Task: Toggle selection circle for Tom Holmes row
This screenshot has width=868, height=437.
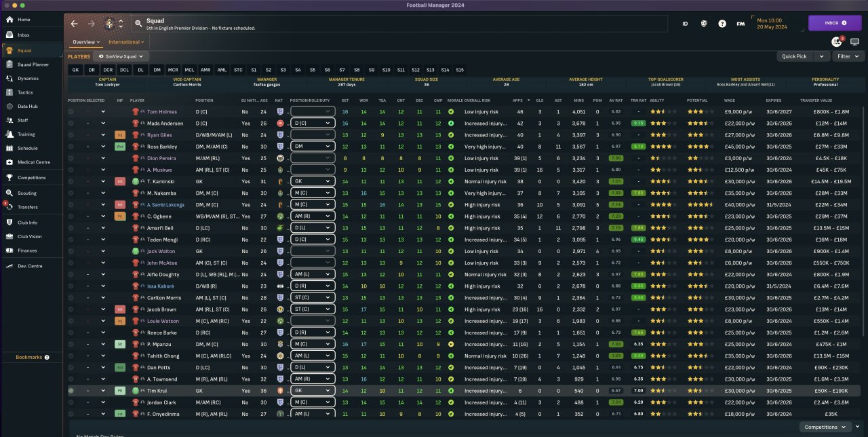Action: point(71,112)
